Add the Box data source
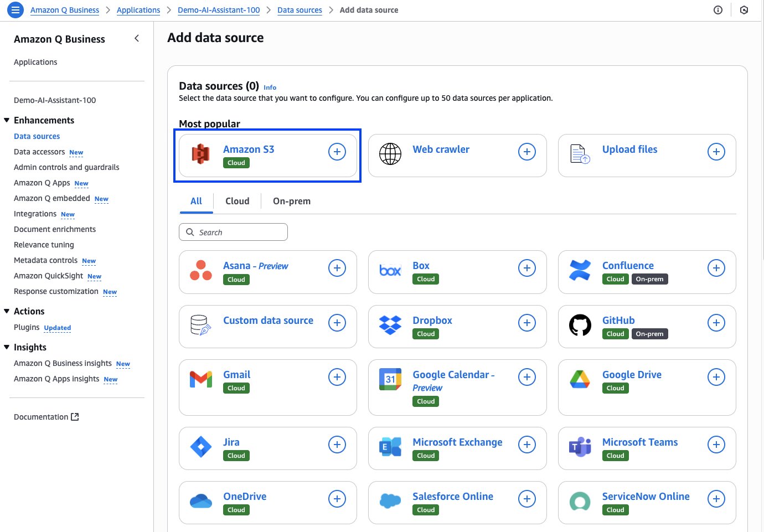764x532 pixels. click(x=527, y=268)
